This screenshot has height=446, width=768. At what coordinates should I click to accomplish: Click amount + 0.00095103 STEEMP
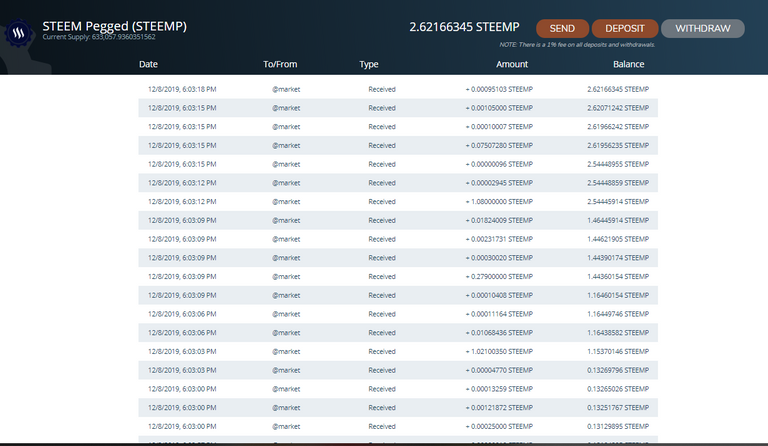point(499,90)
